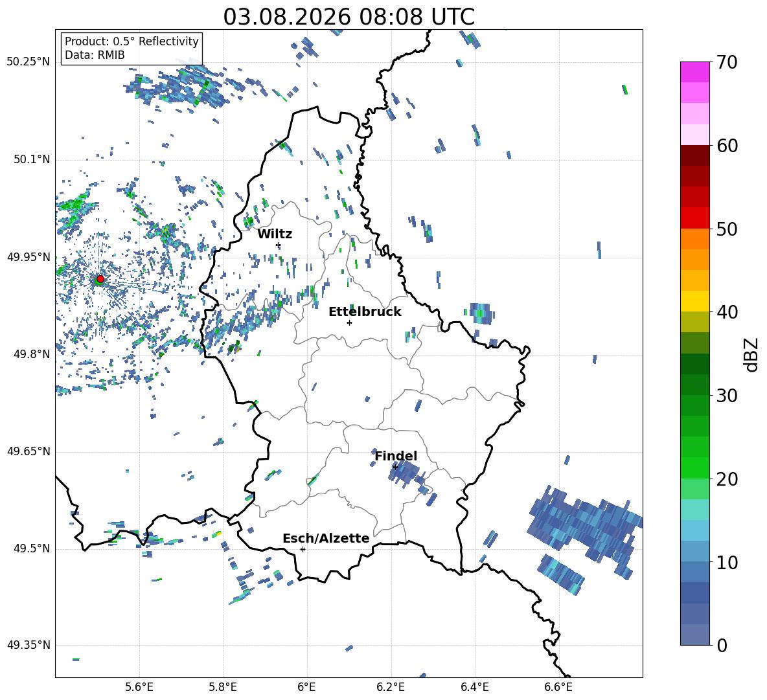Select the Wiltz station cross marker
Image resolution: width=767 pixels, height=700 pixels.
[x=279, y=245]
